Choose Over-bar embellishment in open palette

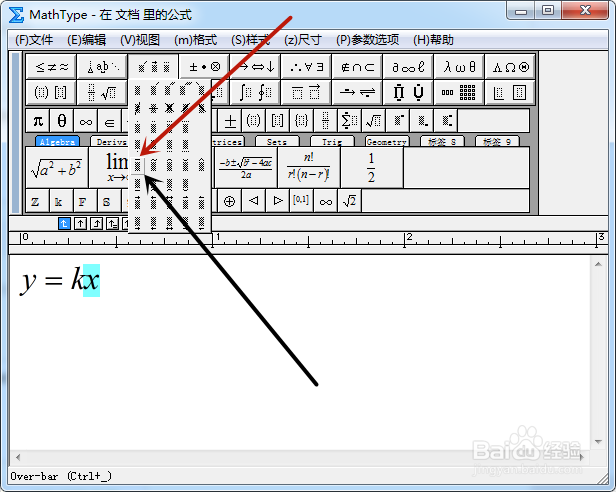138,165
